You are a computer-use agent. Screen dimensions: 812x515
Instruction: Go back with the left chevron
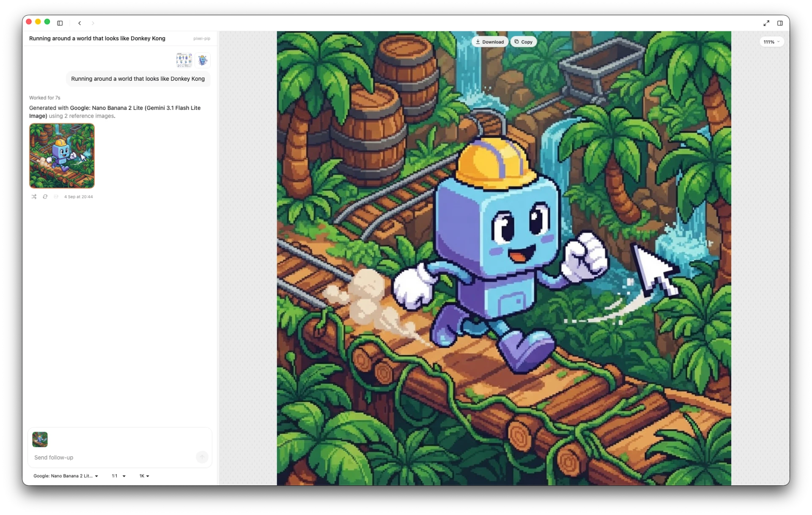[x=80, y=23]
